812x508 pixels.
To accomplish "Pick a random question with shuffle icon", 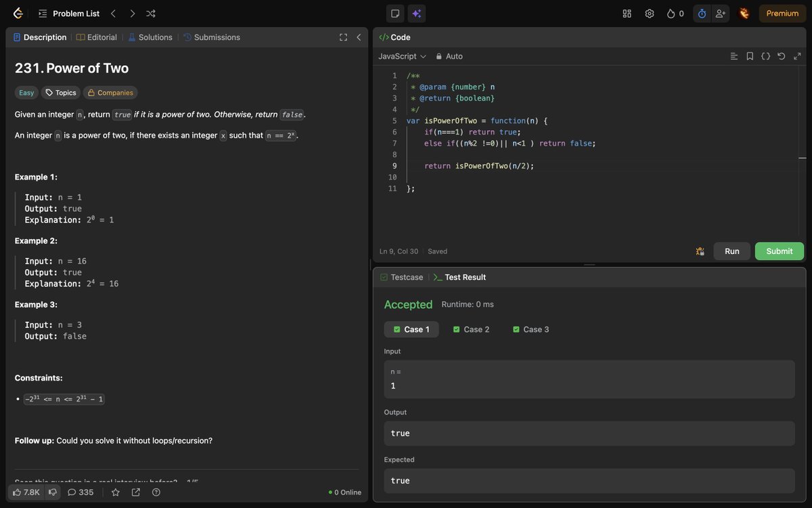I will point(150,13).
